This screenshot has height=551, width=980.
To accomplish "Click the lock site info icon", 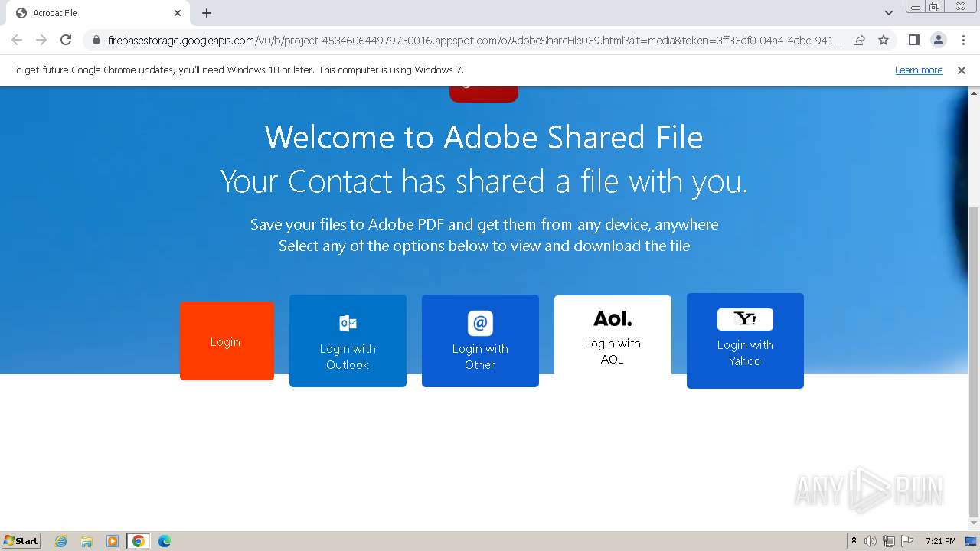I will [96, 40].
